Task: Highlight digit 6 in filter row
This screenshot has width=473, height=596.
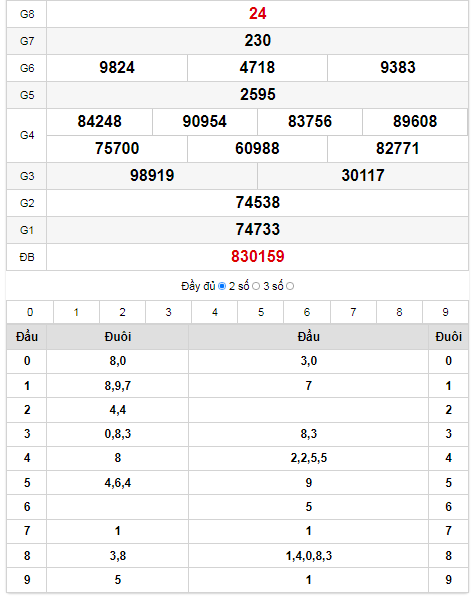Action: click(307, 312)
